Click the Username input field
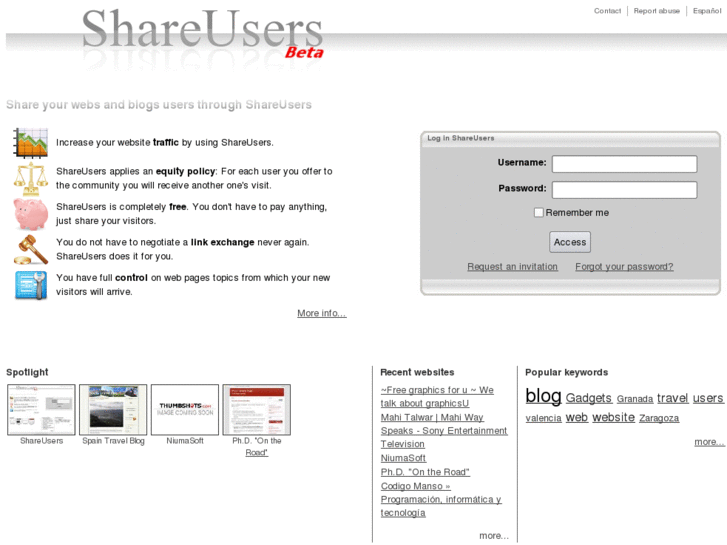Image resolution: width=727 pixels, height=545 pixels. [624, 164]
